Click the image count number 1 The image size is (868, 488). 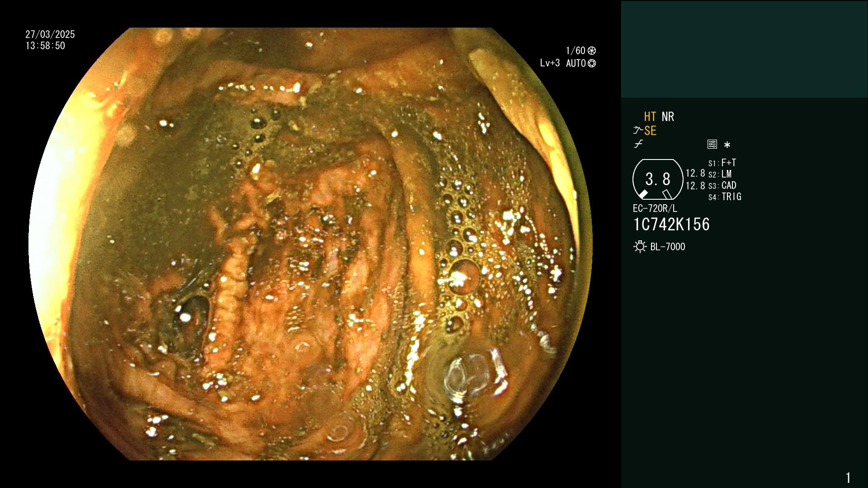click(848, 478)
